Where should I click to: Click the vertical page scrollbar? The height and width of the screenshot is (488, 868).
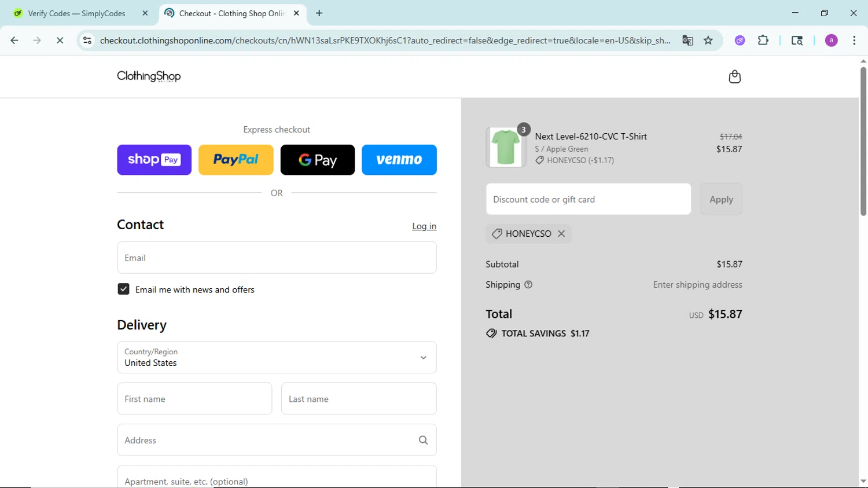[x=863, y=141]
